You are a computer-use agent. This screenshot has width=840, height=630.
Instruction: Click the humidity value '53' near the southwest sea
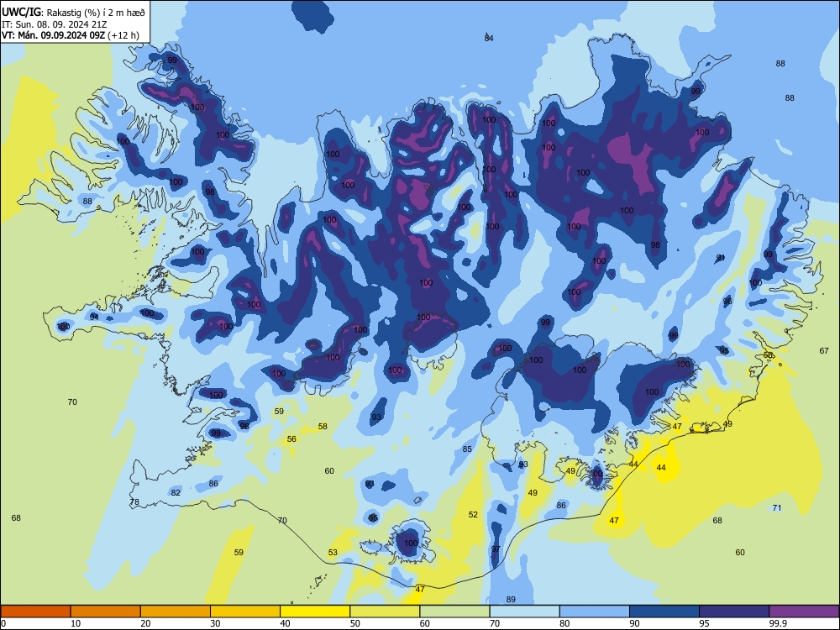(333, 553)
